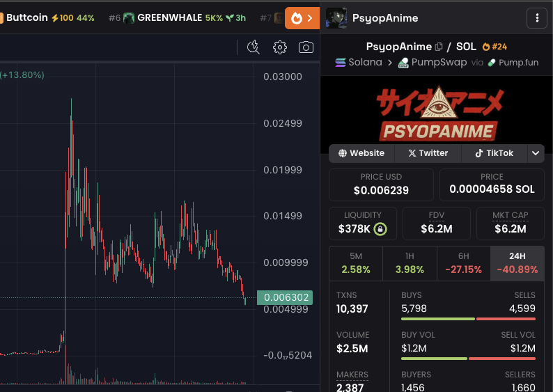Click the Solana chain logo

pyautogui.click(x=341, y=63)
